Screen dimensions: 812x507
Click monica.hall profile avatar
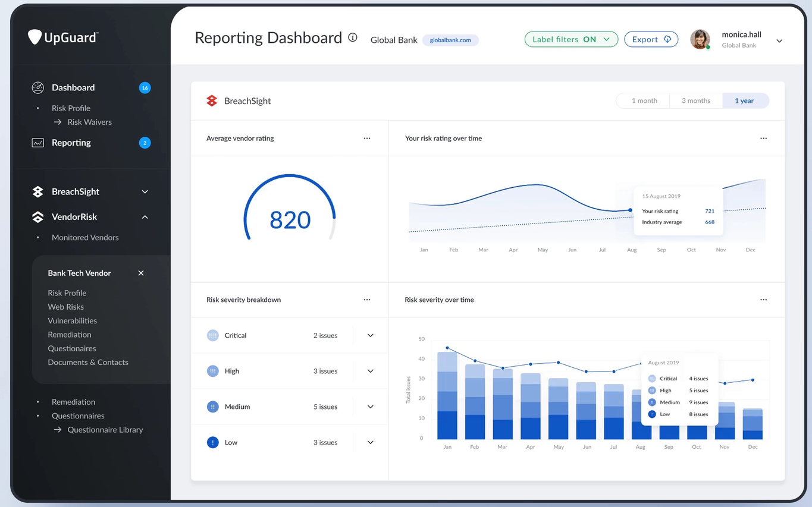[700, 39]
